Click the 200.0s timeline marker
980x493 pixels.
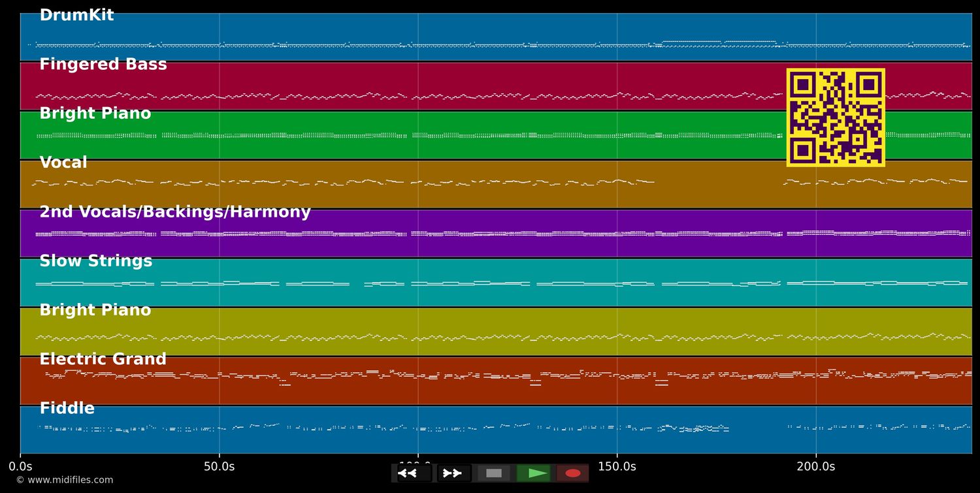coord(815,466)
